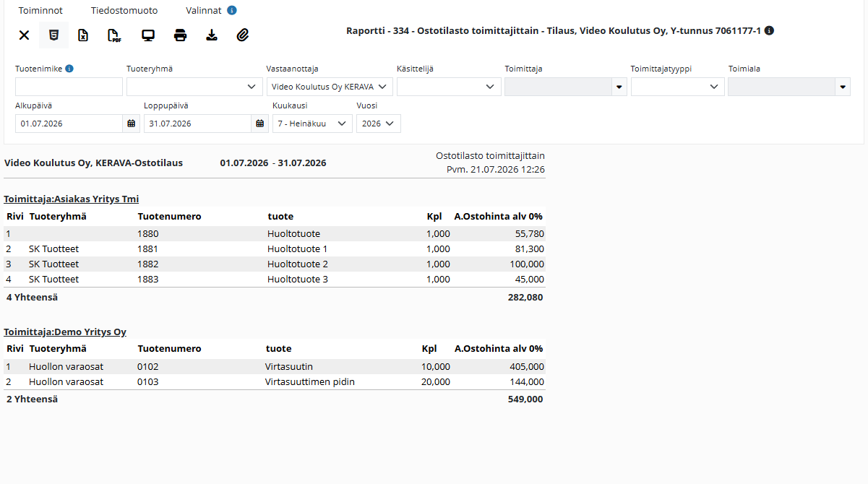Open the Toimittaja dropdown arrow
This screenshot has width=868, height=484.
619,87
